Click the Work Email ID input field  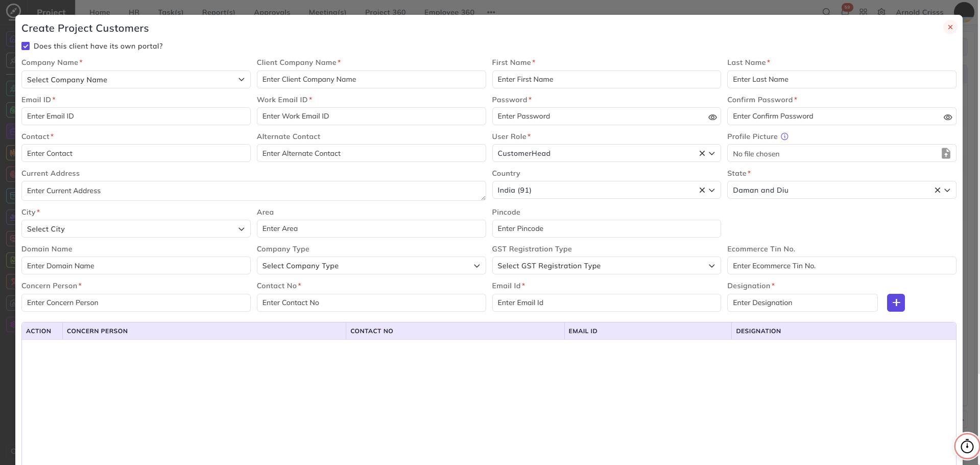[x=371, y=116]
